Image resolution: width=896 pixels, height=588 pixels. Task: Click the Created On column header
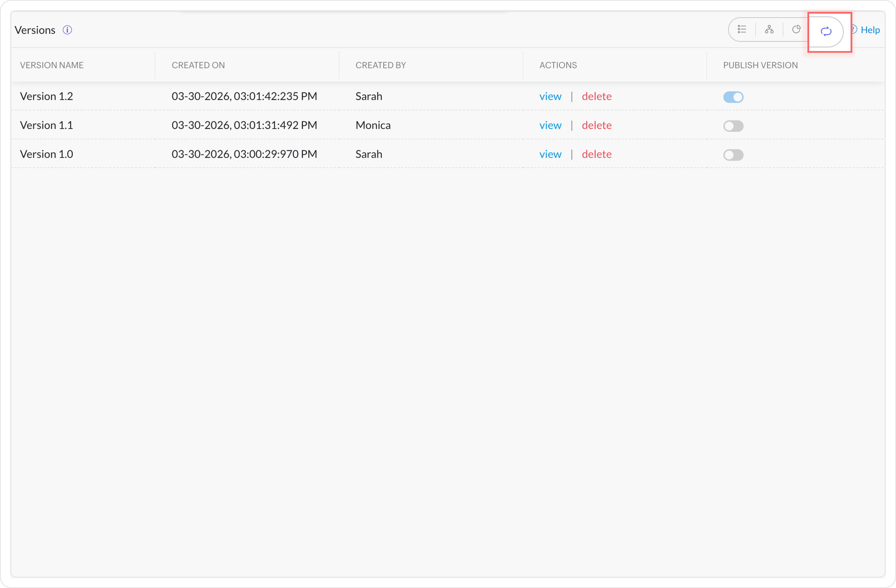pos(198,65)
